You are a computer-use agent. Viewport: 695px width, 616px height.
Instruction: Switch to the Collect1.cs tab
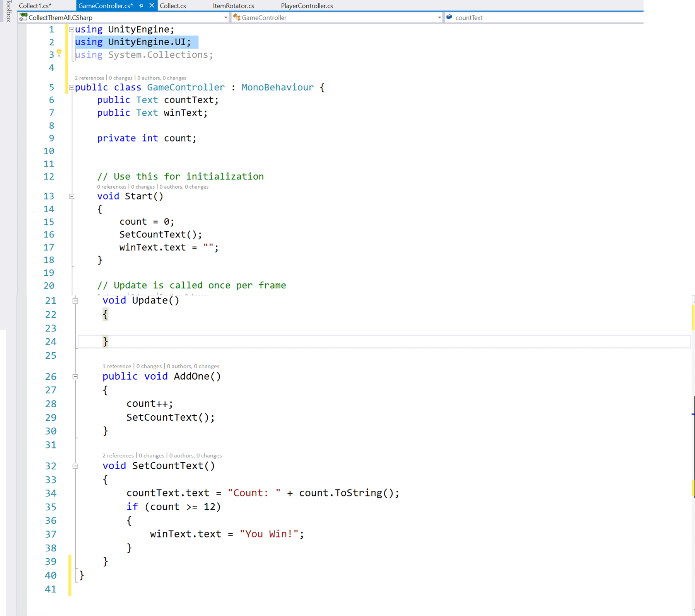[35, 6]
